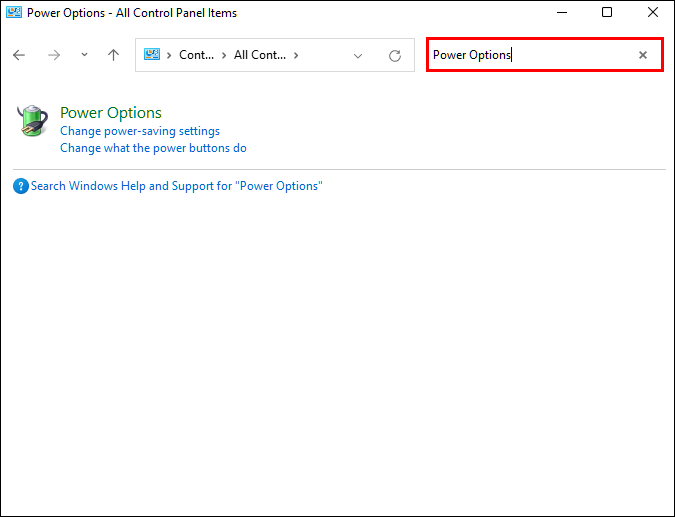This screenshot has height=517, width=675.
Task: Expand the chevron left of 'Cont...' breadcrumb
Action: pyautogui.click(x=169, y=55)
